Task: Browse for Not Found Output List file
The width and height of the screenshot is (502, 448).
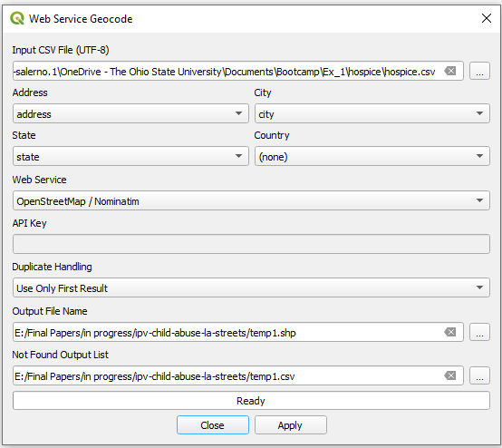Action: (x=479, y=375)
